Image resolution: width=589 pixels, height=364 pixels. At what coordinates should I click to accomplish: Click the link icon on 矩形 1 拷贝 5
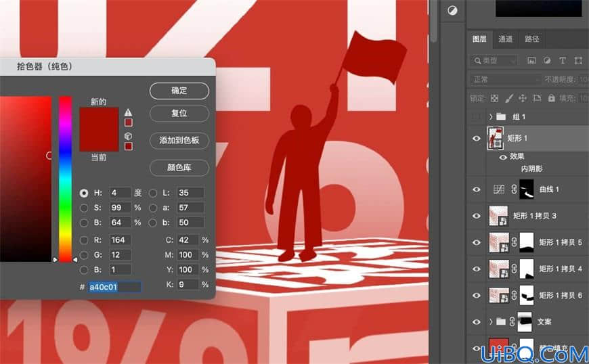514,242
